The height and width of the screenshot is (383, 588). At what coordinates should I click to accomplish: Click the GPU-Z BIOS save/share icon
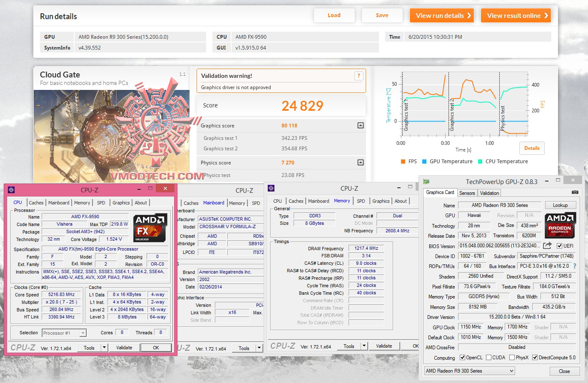(x=547, y=246)
